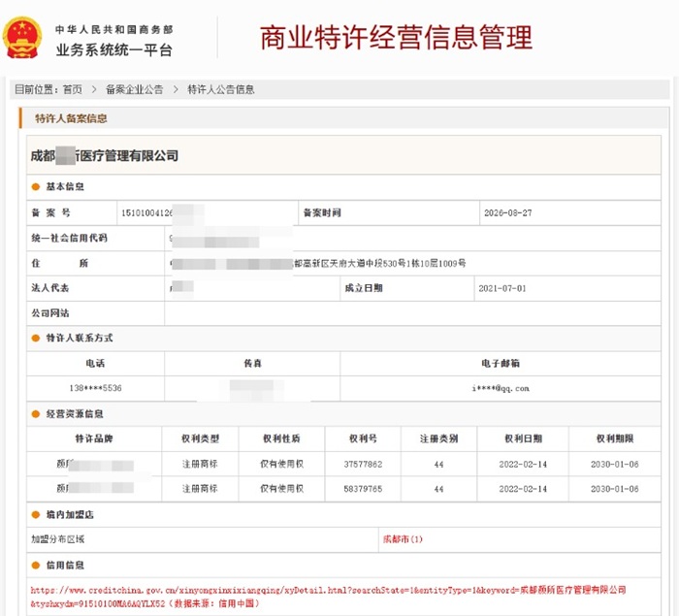Click the 成立日期 label
679x616 pixels.
point(364,288)
